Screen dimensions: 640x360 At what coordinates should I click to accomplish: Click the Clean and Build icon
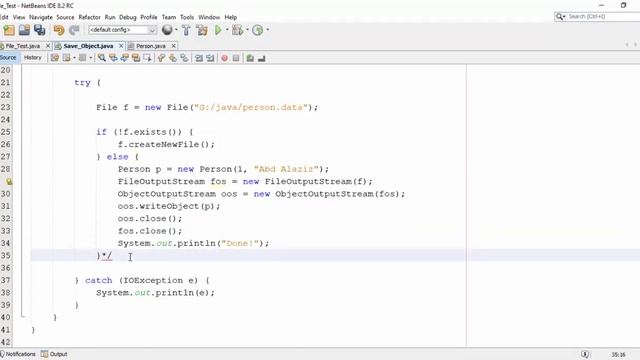[202, 30]
